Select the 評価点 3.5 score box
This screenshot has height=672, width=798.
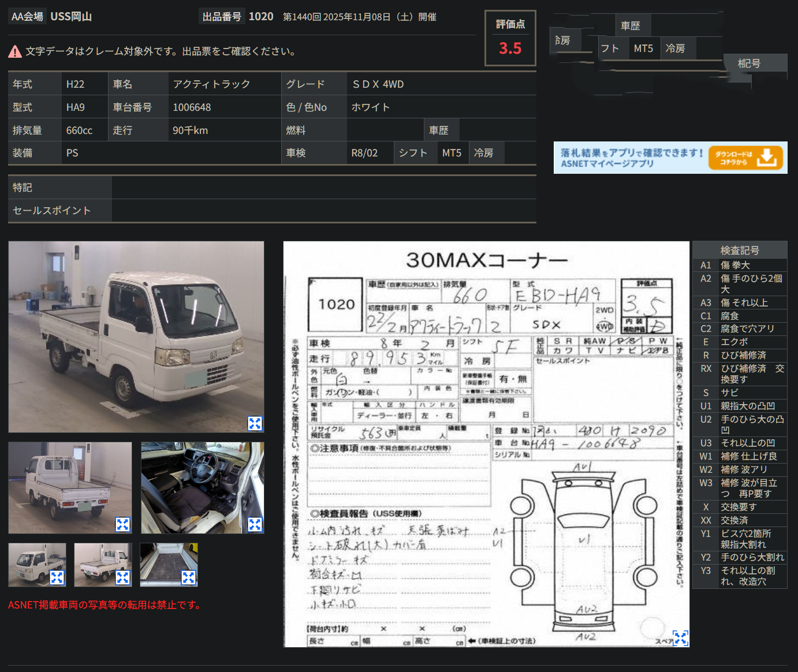click(510, 38)
